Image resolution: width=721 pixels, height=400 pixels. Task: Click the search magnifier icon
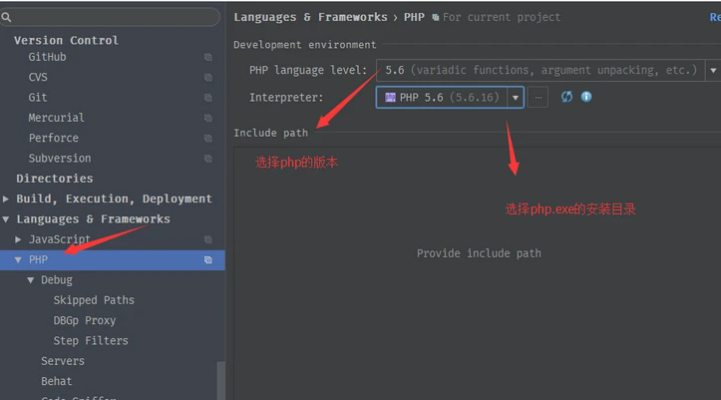(x=8, y=18)
